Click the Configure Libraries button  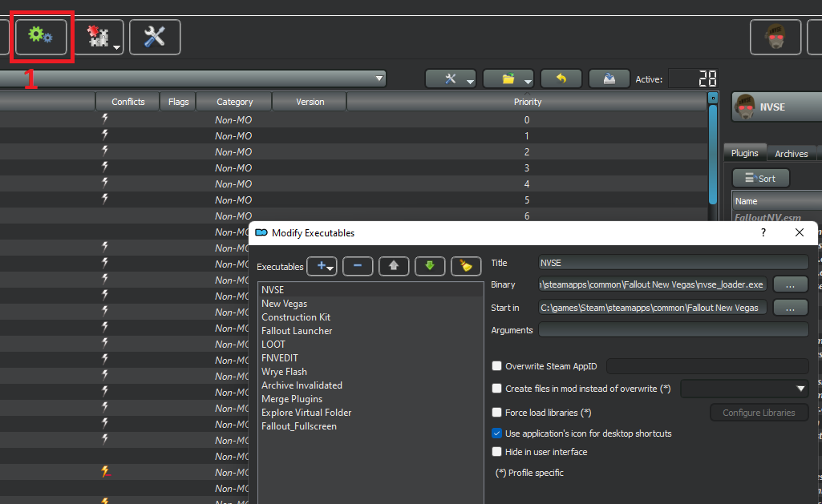click(x=759, y=413)
